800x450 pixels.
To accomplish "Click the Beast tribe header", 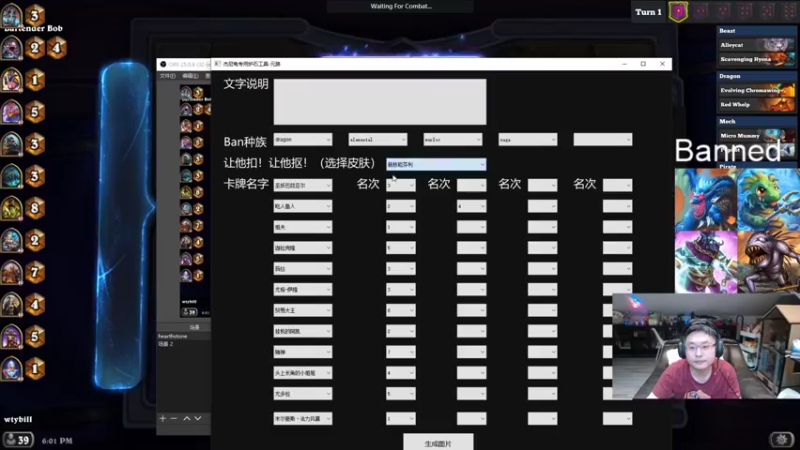I will 756,31.
